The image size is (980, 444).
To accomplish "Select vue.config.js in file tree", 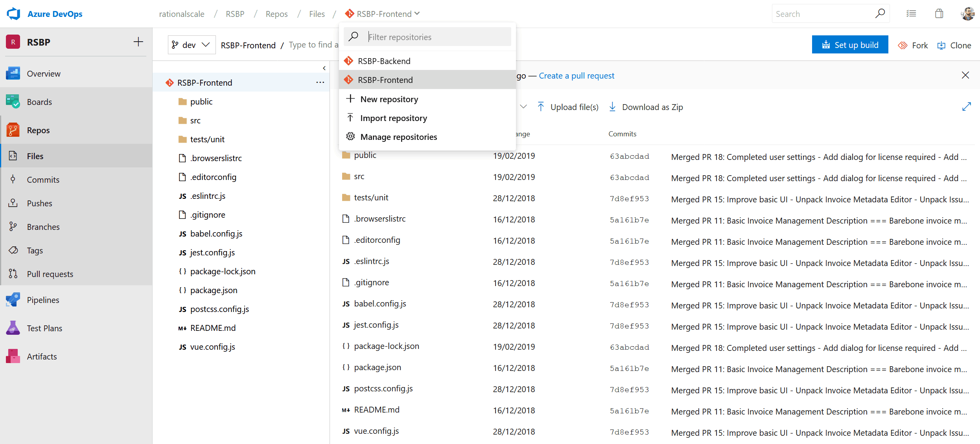I will [212, 347].
